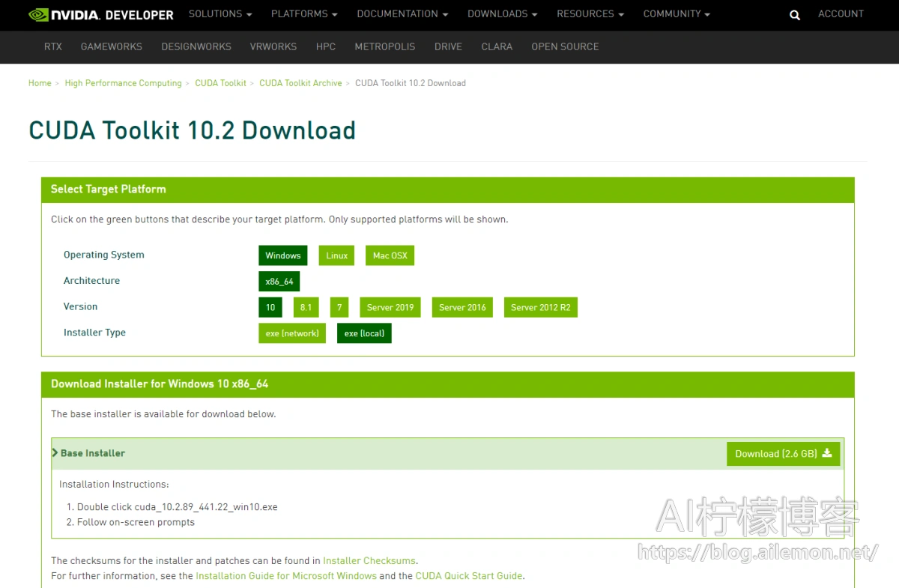Go to the DesignWorks section

tap(196, 46)
